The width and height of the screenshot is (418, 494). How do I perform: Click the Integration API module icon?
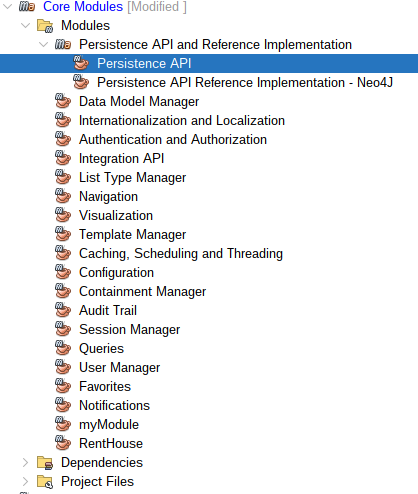point(63,158)
